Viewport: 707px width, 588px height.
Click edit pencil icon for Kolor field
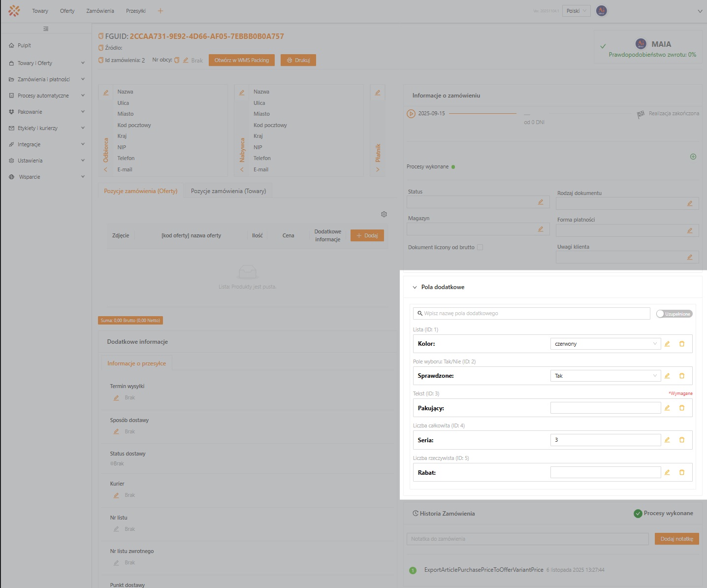click(x=667, y=344)
